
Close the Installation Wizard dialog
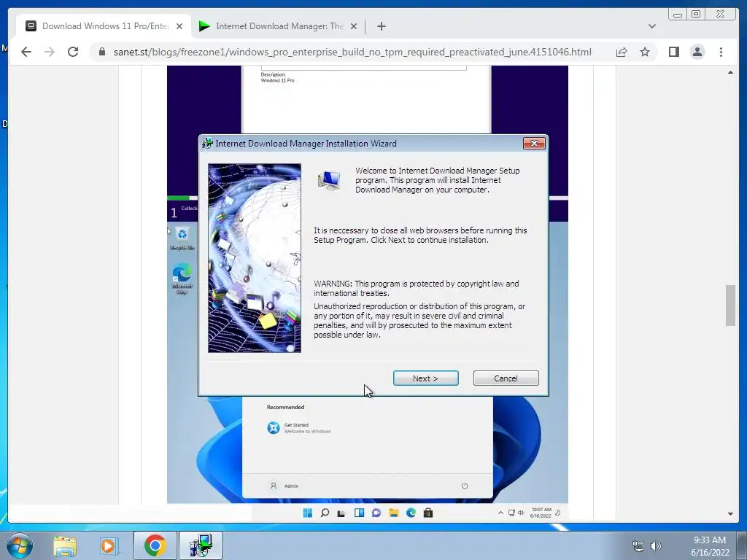tap(533, 144)
